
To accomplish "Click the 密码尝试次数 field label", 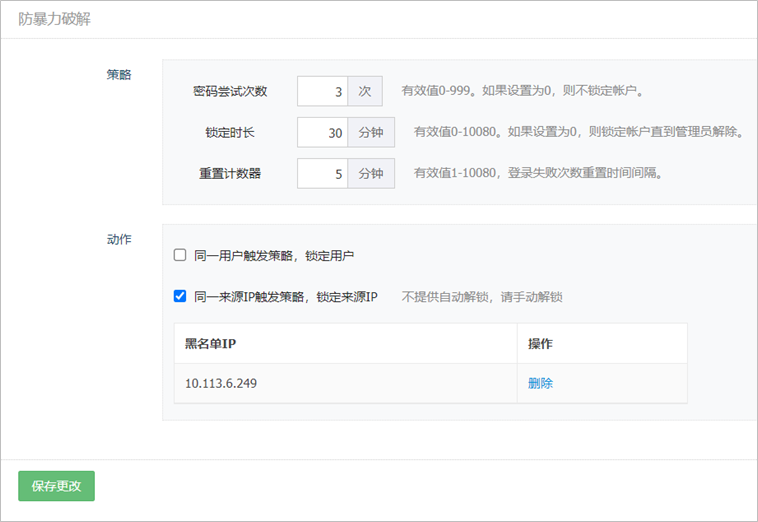I will click(x=230, y=91).
